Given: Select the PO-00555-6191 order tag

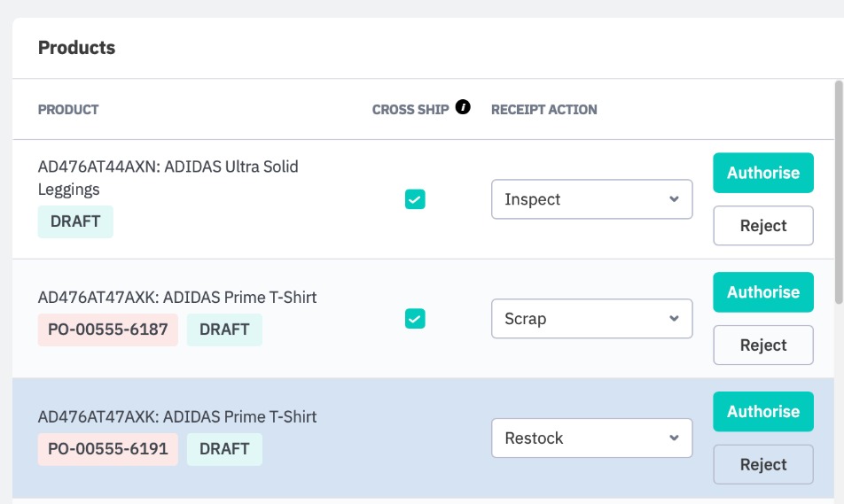Looking at the screenshot, I should coord(108,449).
